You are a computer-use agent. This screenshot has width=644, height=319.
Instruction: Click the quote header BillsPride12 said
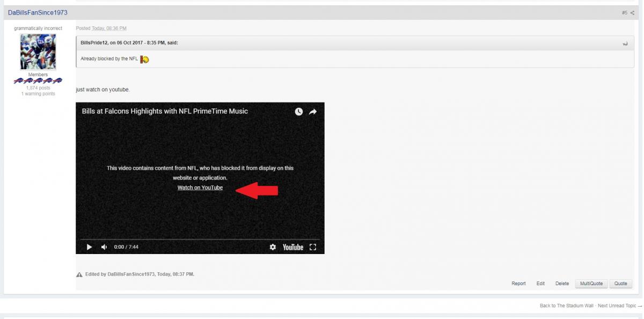tap(129, 44)
